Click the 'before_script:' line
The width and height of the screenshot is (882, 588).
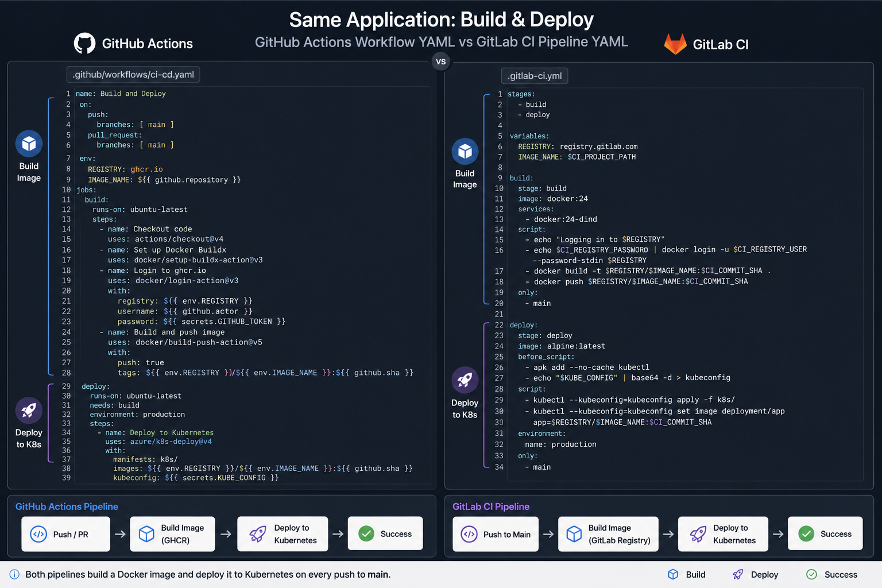click(x=546, y=357)
